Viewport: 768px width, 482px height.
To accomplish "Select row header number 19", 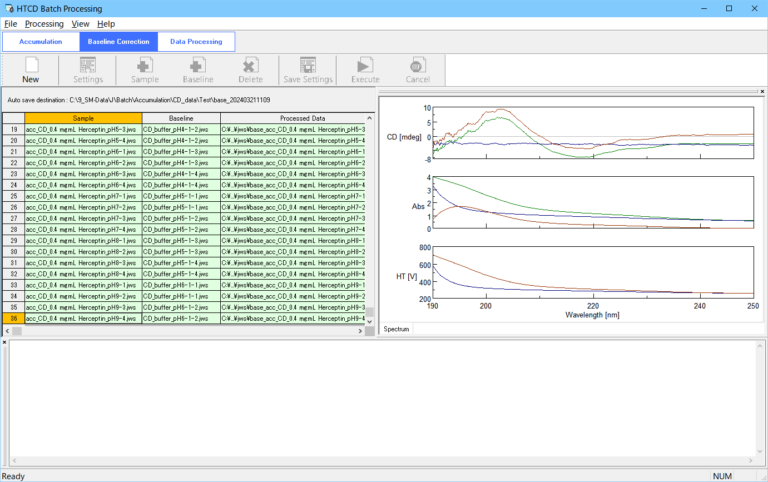I will [x=14, y=129].
